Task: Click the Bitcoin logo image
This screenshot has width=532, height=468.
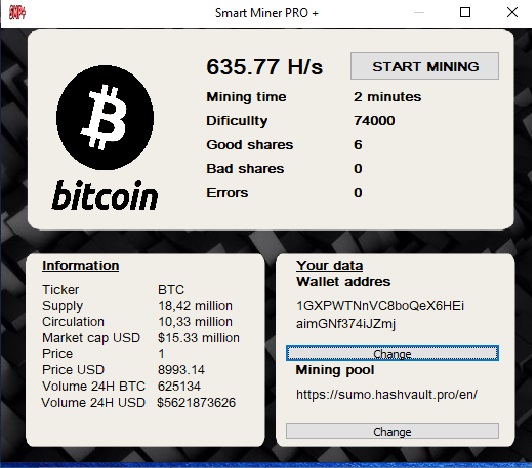Action: [105, 117]
